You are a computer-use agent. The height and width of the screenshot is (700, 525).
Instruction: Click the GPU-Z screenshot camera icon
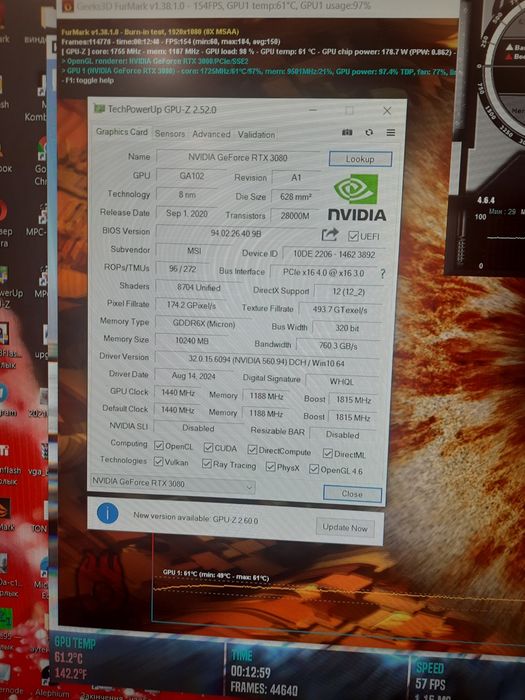(347, 132)
